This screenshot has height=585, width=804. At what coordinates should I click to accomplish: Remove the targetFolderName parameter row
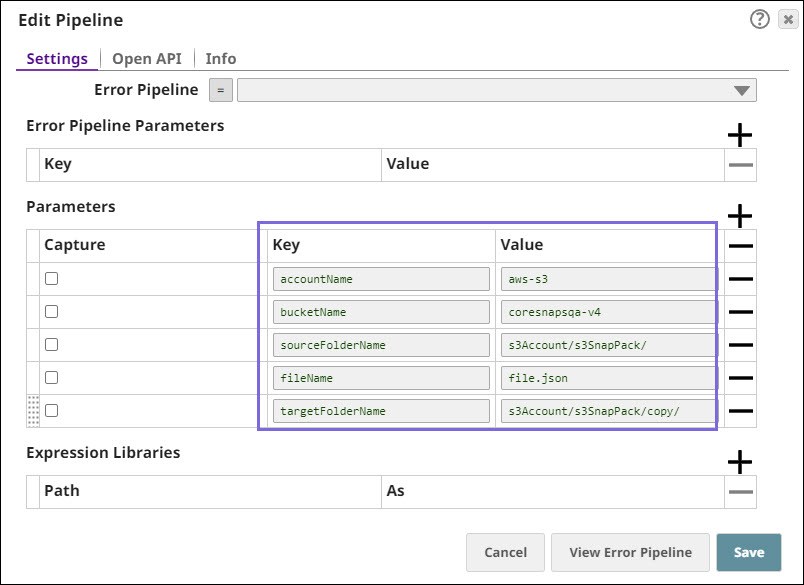pyautogui.click(x=740, y=411)
